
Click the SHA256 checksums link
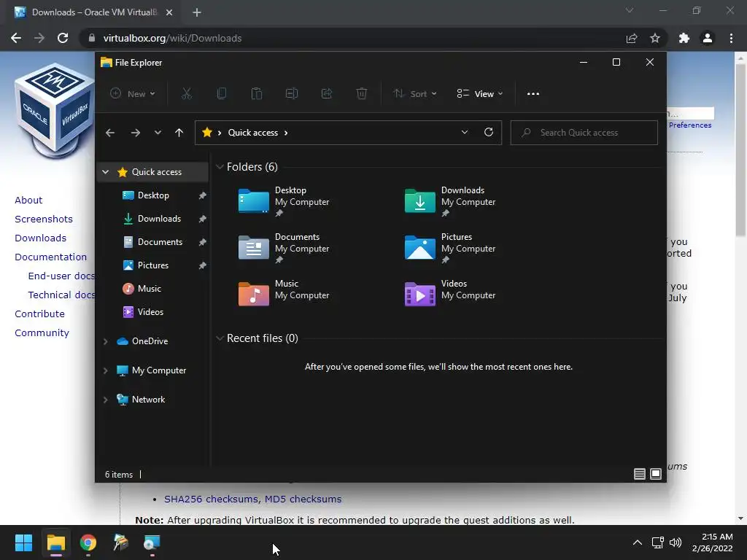click(212, 499)
